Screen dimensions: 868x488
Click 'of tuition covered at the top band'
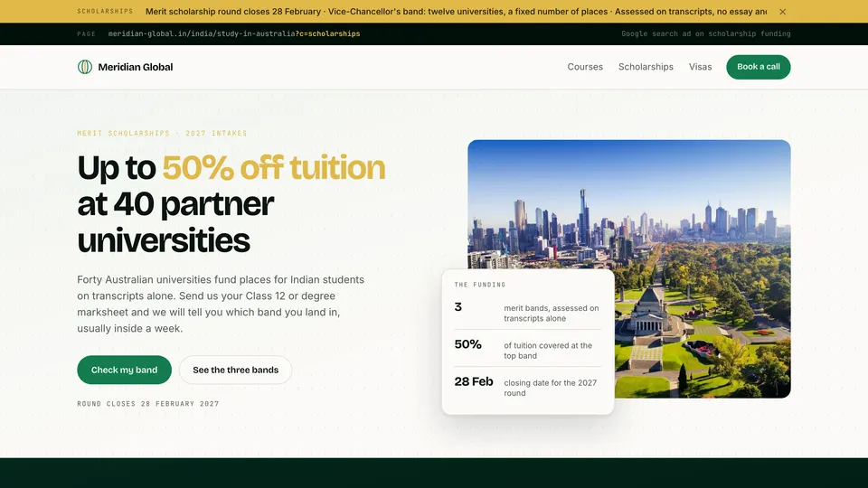pyautogui.click(x=548, y=351)
